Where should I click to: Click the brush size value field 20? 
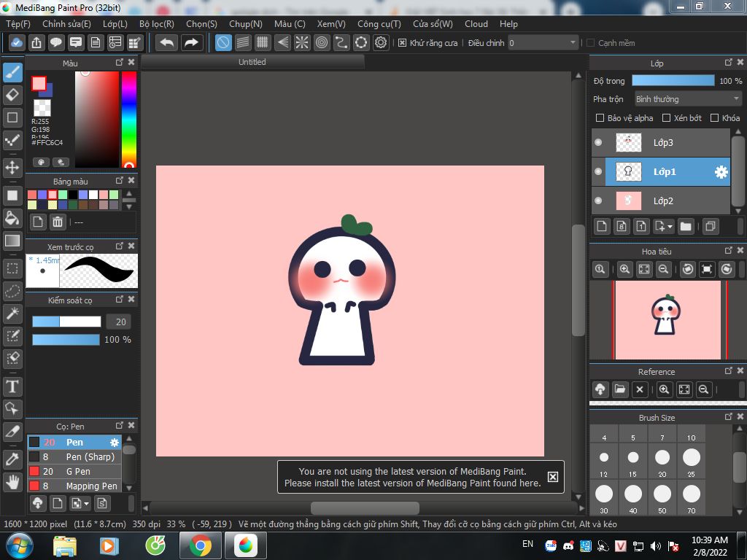[x=117, y=322]
